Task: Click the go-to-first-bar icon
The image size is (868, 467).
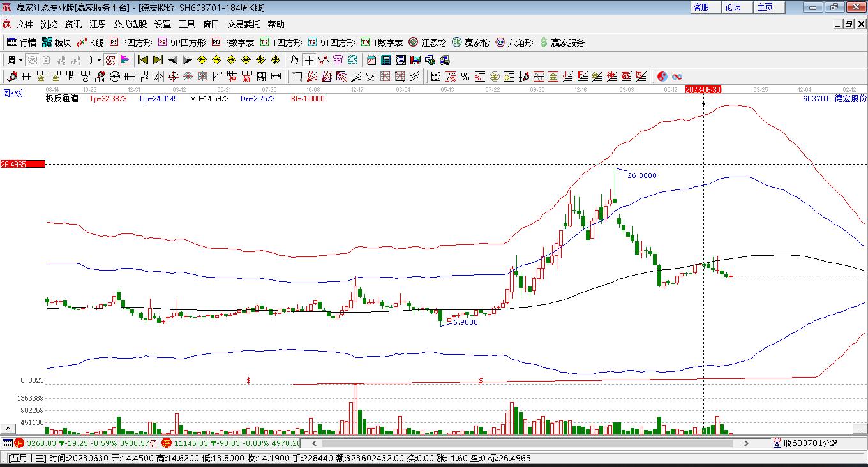Action: click(x=144, y=60)
